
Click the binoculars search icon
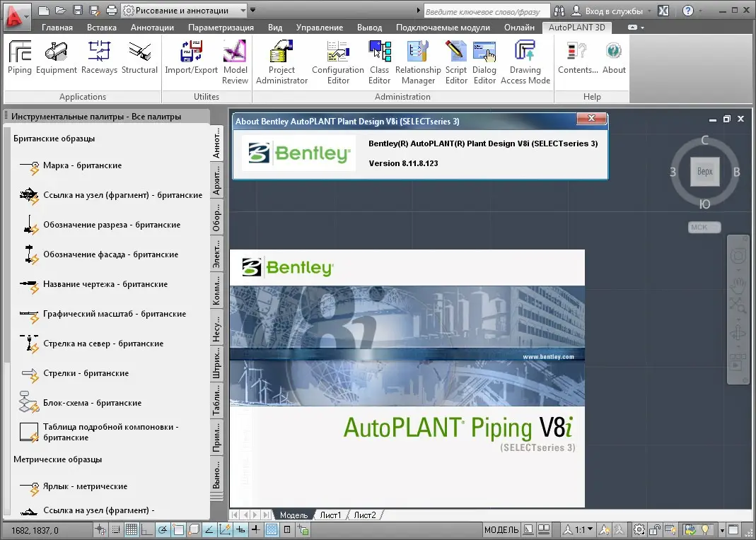559,11
